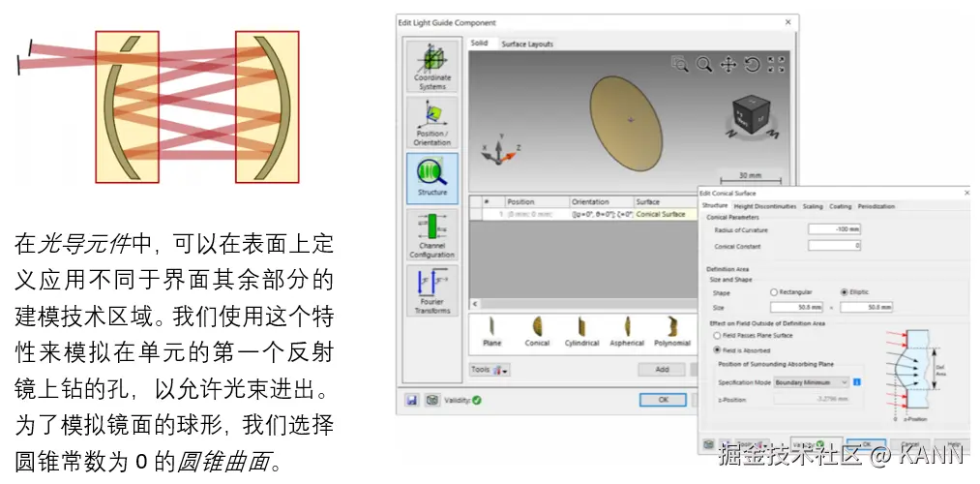980x484 pixels.
Task: Switch to the Solid tab
Action: tap(480, 44)
